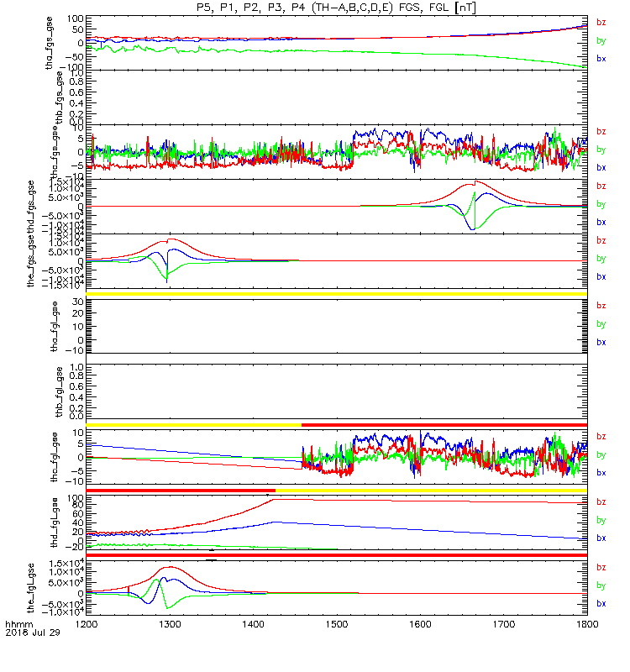Click the thd_fgs_gse y-axis label

(x=31, y=207)
